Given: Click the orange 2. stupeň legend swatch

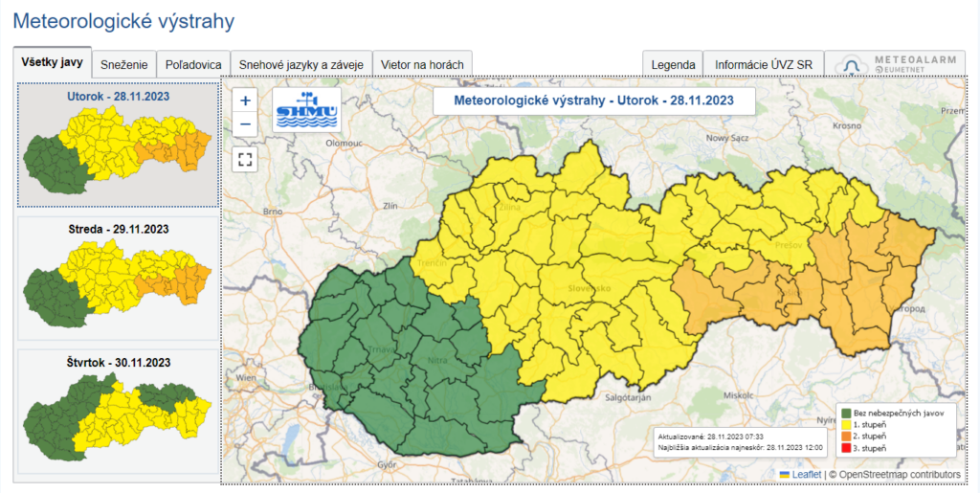Looking at the screenshot, I should (845, 437).
